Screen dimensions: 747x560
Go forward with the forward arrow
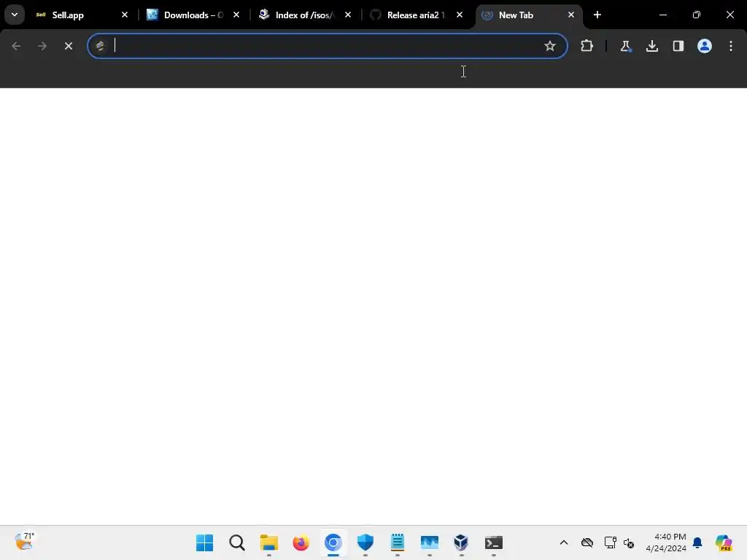pyautogui.click(x=42, y=46)
